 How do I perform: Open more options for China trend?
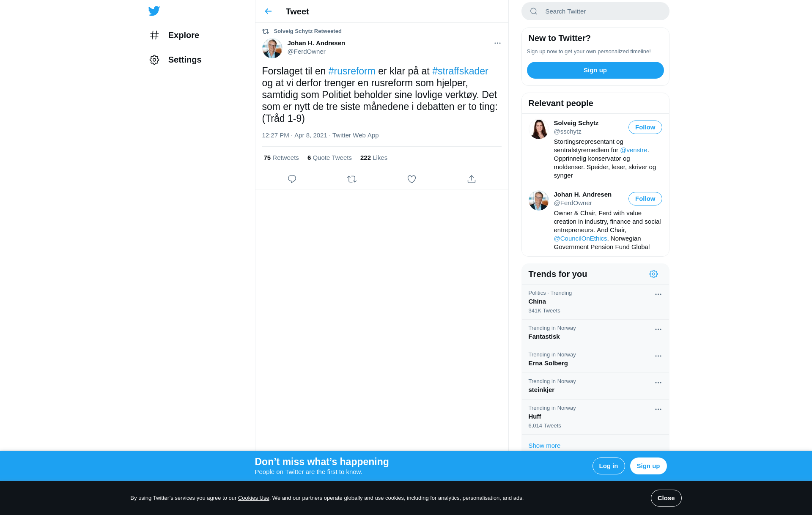point(658,294)
